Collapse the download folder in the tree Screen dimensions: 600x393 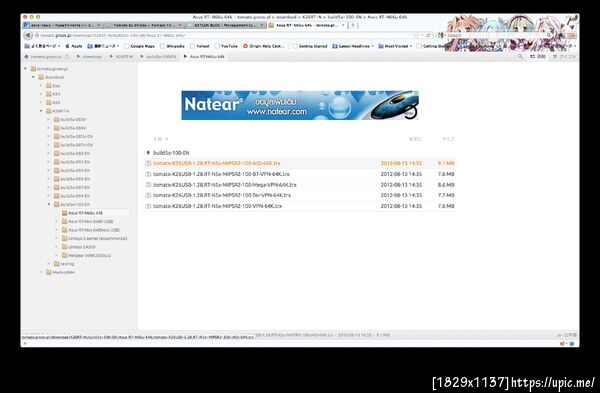tap(33, 77)
